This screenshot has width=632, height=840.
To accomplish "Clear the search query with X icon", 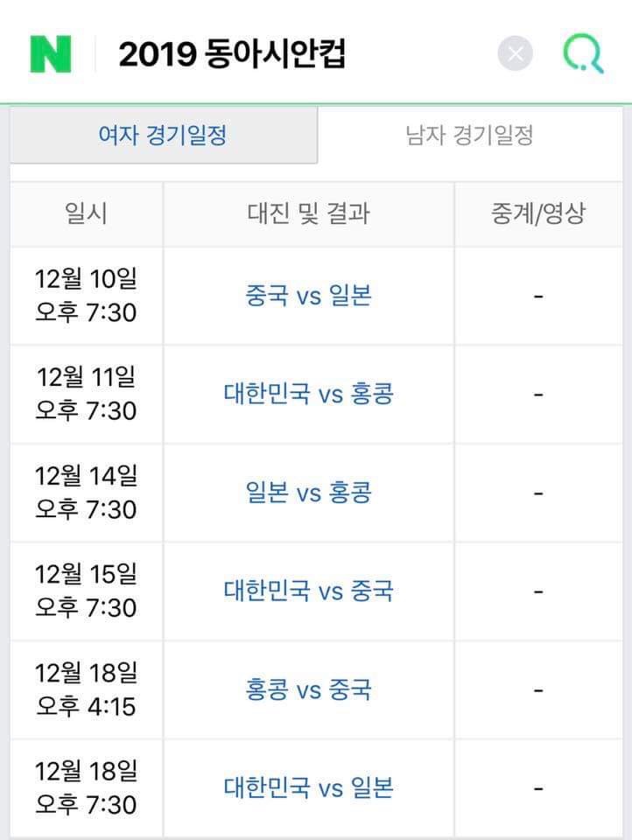I will pyautogui.click(x=516, y=53).
